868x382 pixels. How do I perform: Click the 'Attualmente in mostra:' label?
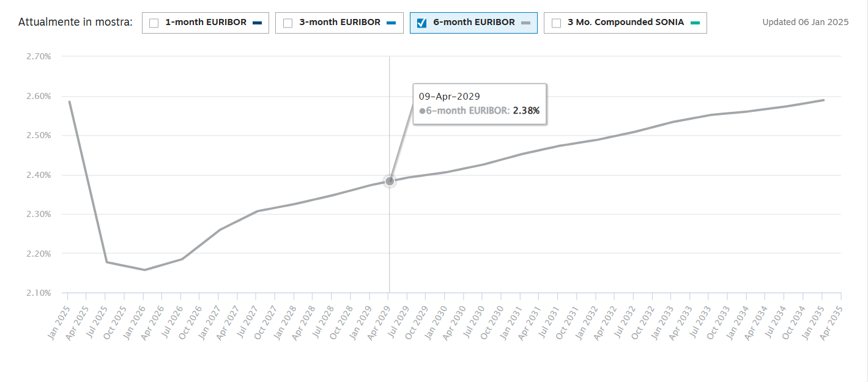76,23
